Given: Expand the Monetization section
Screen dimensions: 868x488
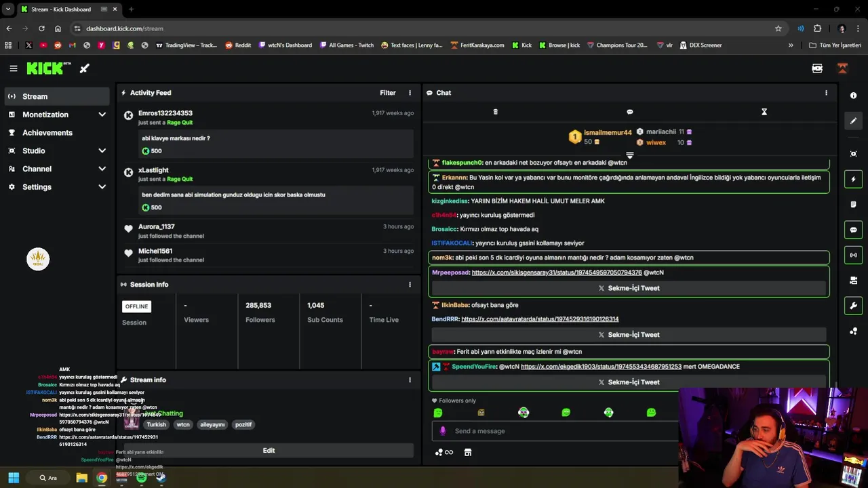Looking at the screenshot, I should pyautogui.click(x=57, y=115).
